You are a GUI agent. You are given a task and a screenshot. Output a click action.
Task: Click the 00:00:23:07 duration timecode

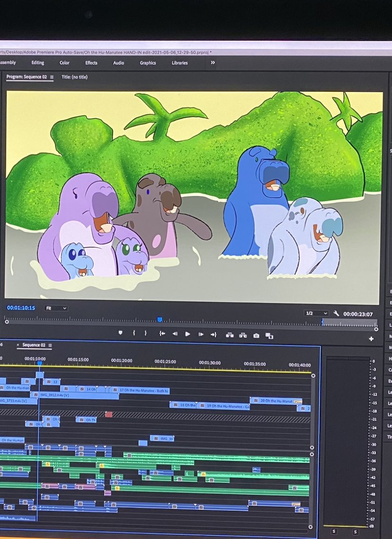click(357, 314)
